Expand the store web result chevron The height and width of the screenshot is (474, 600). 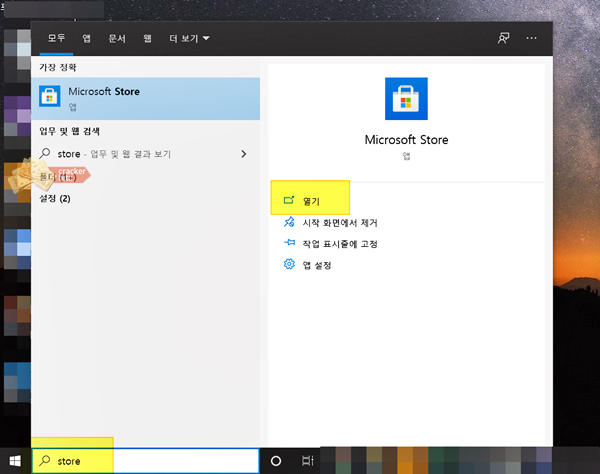[244, 154]
